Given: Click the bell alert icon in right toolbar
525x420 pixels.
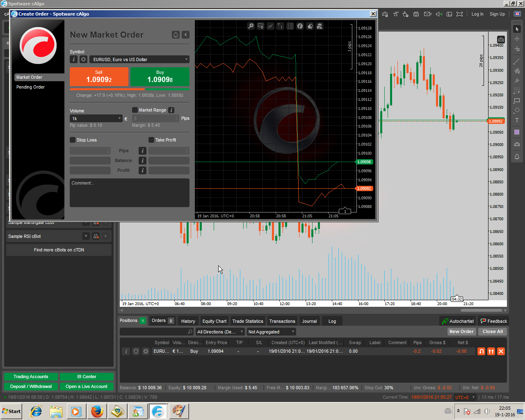Looking at the screenshot, I should point(517,157).
